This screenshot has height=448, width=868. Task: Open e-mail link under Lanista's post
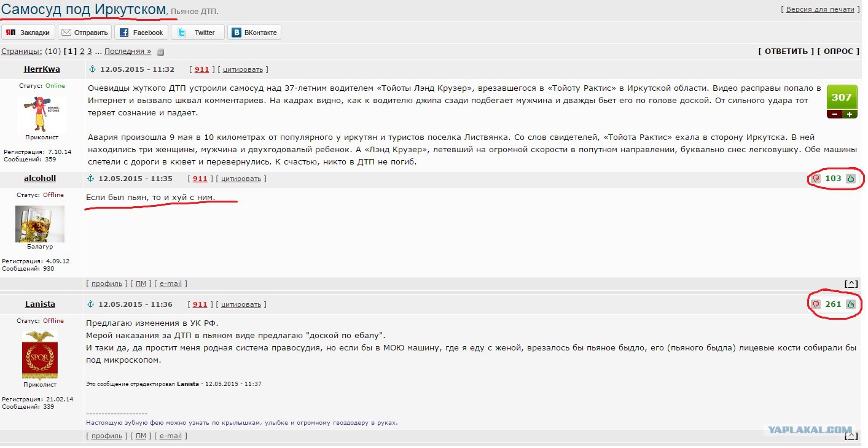click(171, 436)
